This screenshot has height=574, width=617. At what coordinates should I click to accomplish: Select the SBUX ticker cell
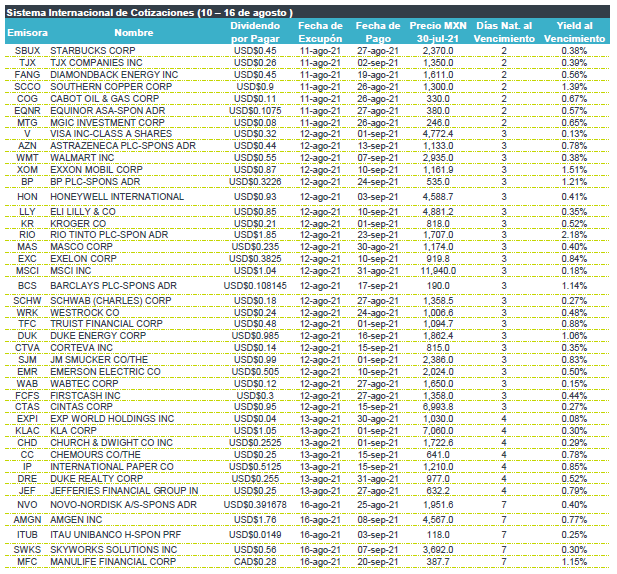point(27,51)
